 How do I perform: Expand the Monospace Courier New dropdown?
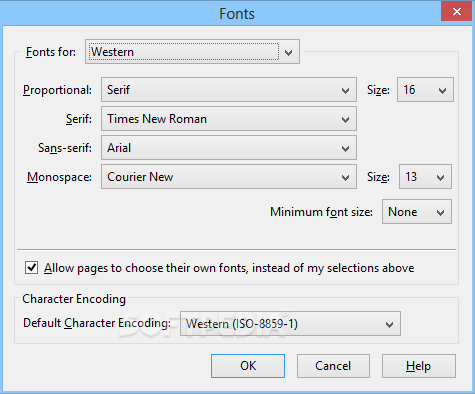pos(229,177)
